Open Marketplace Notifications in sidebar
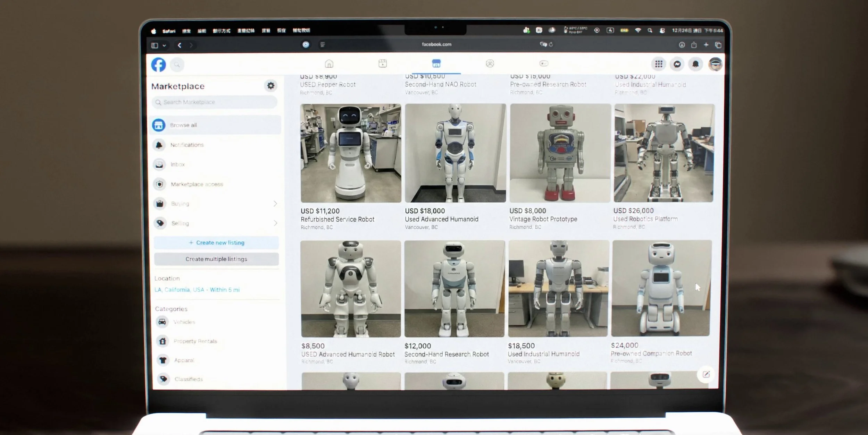 coord(216,145)
